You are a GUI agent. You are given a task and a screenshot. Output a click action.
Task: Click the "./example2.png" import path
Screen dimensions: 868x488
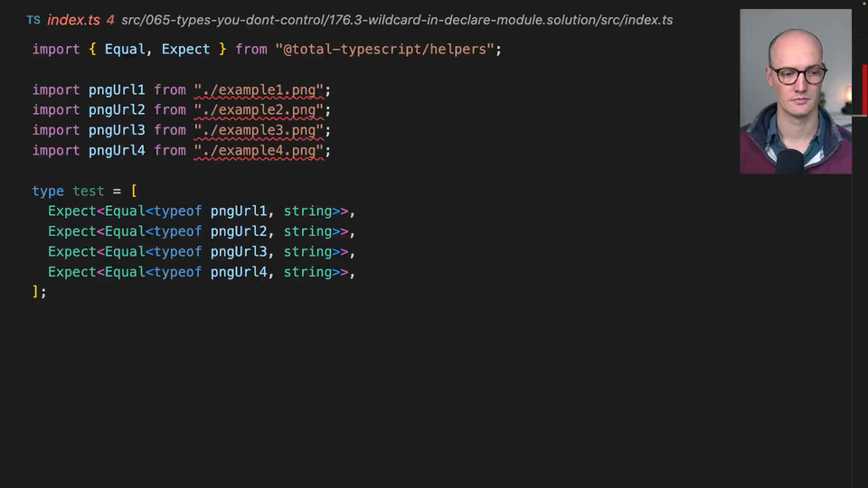click(259, 109)
